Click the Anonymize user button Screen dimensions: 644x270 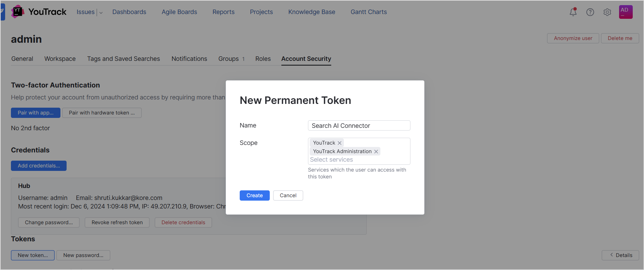click(x=573, y=38)
